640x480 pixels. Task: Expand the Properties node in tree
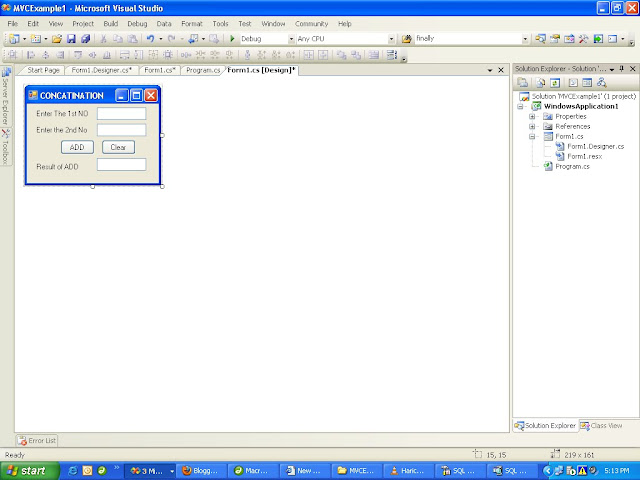532,117
